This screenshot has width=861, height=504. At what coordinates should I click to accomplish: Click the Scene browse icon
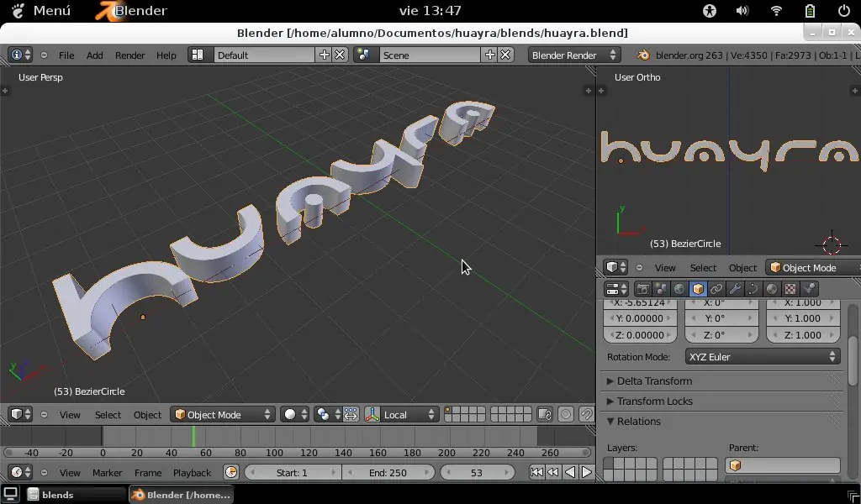coord(363,55)
